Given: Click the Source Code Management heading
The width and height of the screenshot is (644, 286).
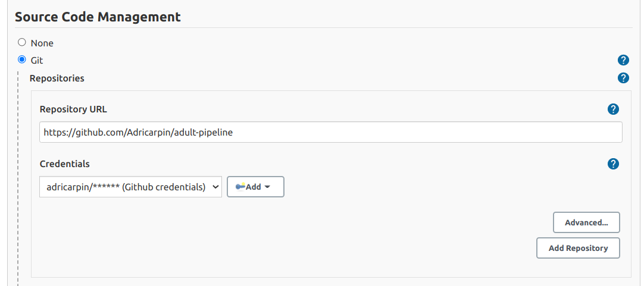Looking at the screenshot, I should click(x=98, y=17).
